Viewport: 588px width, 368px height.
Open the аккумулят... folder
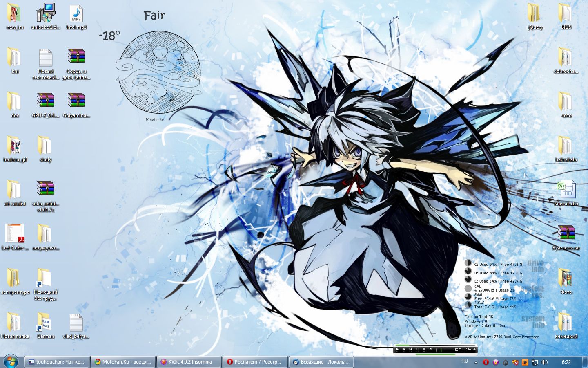point(46,237)
